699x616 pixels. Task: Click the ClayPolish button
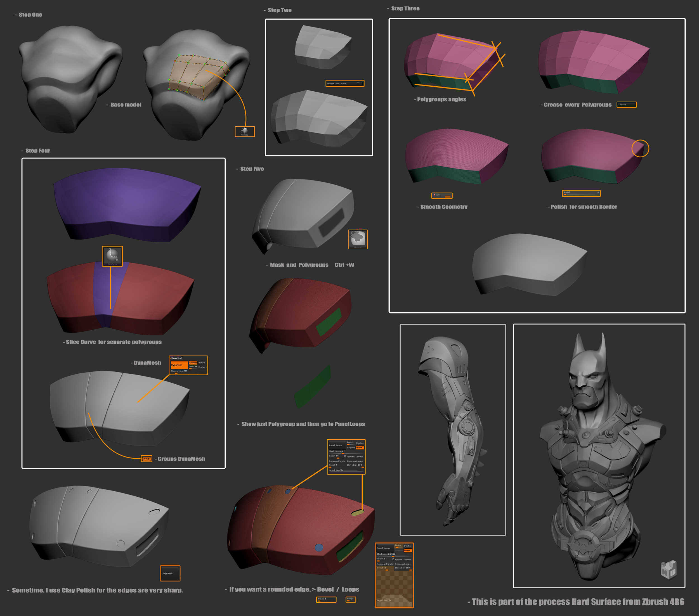(170, 573)
